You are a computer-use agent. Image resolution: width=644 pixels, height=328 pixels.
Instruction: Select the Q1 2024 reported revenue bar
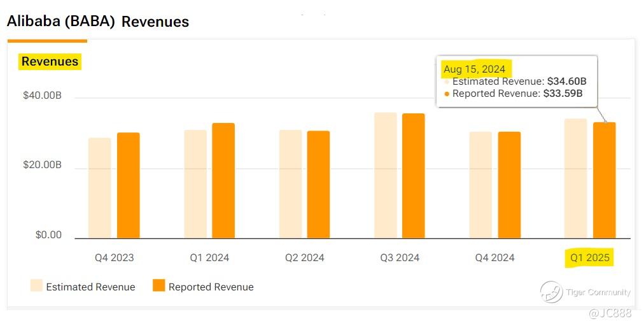point(223,181)
